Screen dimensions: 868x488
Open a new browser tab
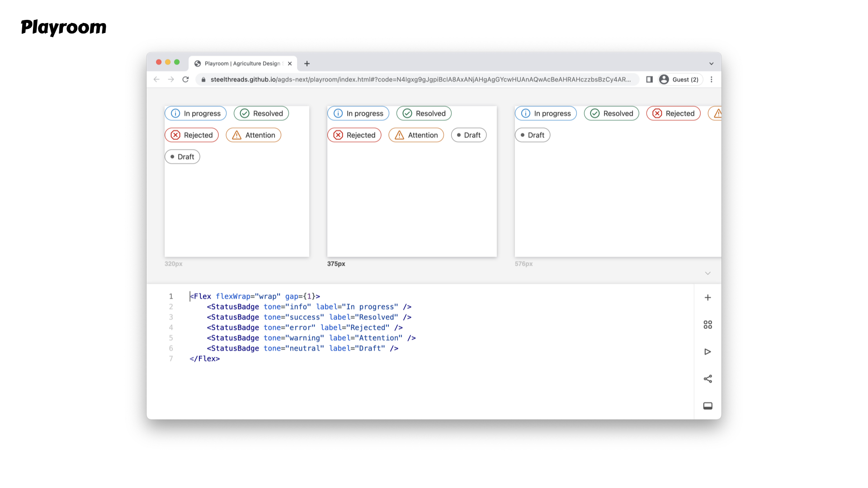pyautogui.click(x=307, y=64)
